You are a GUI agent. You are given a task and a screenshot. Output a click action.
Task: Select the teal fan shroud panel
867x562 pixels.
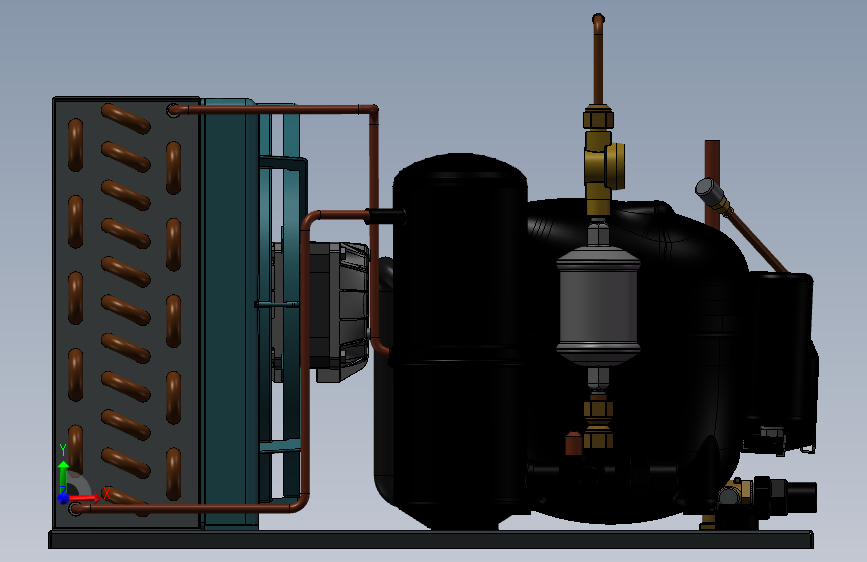(229, 314)
